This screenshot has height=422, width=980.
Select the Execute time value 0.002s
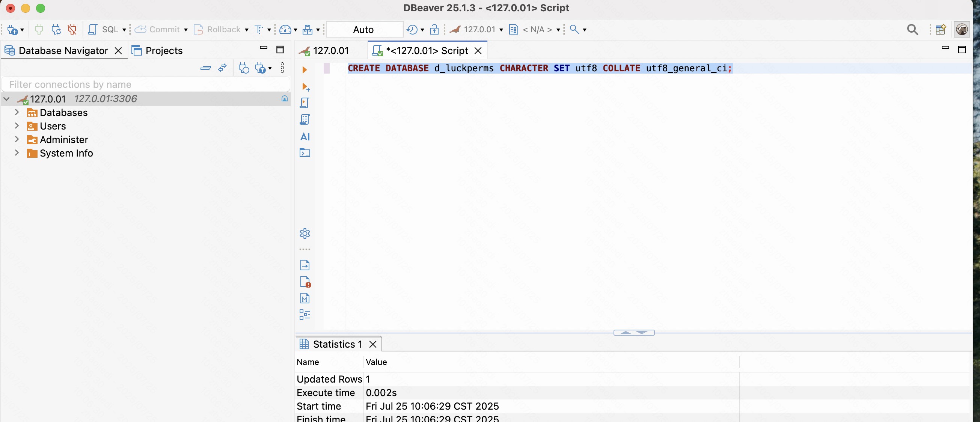(x=381, y=393)
